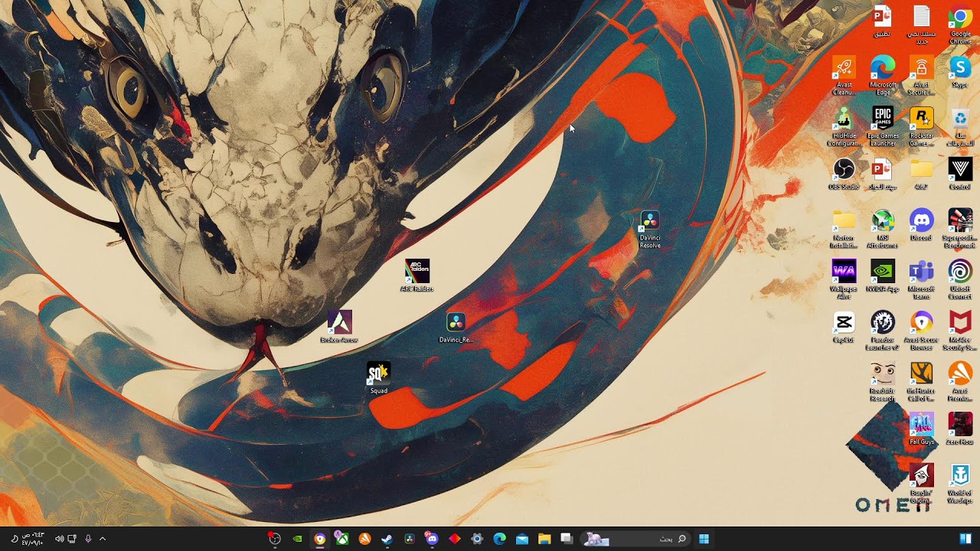Select the ARC Raiders desktop shortcut
The width and height of the screenshot is (980, 551).
[417, 275]
